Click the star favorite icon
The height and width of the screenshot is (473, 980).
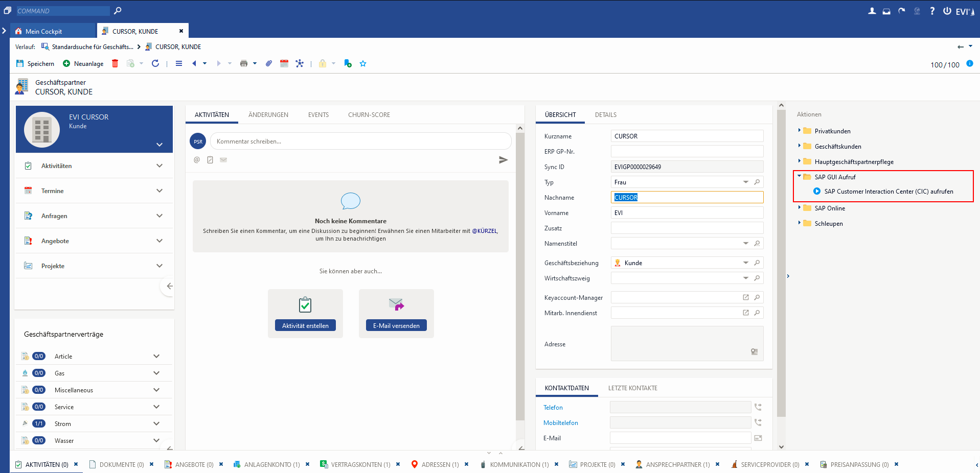point(363,64)
